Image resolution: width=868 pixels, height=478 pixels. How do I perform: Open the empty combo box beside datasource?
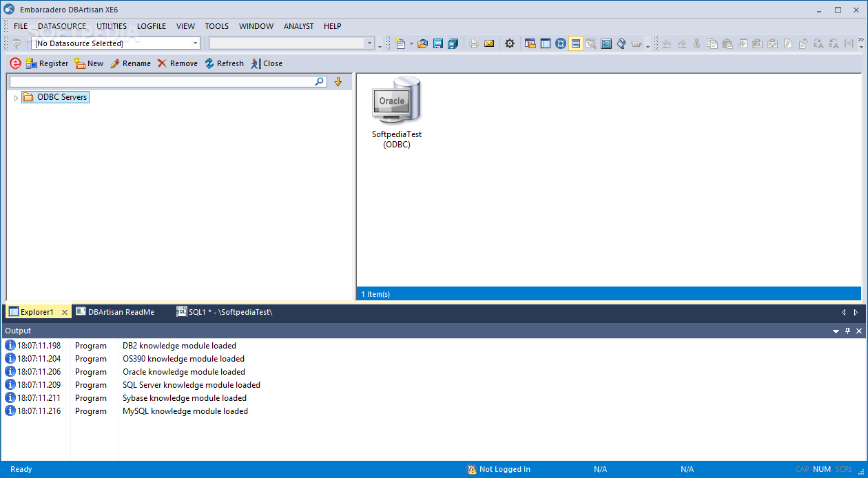pyautogui.click(x=291, y=43)
